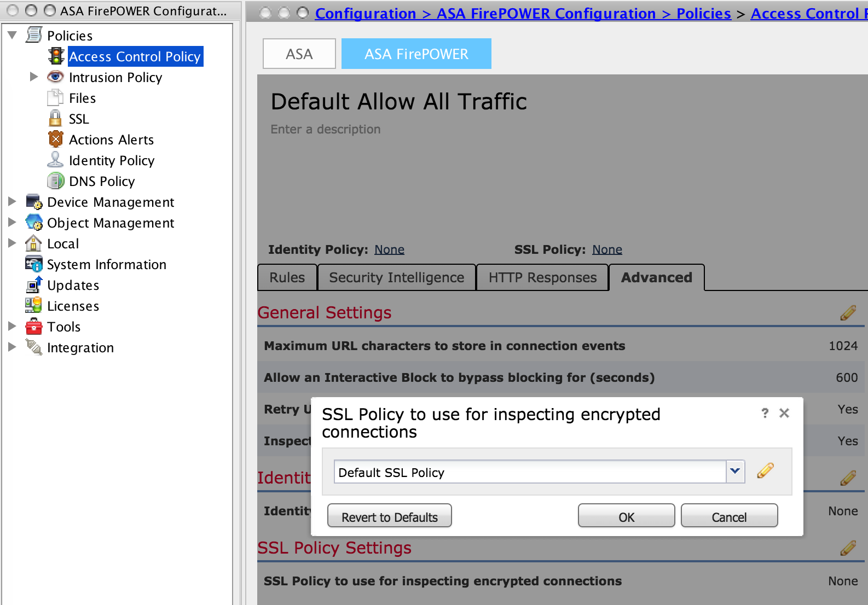Click the System Information icon
This screenshot has height=605, width=868.
point(34,264)
